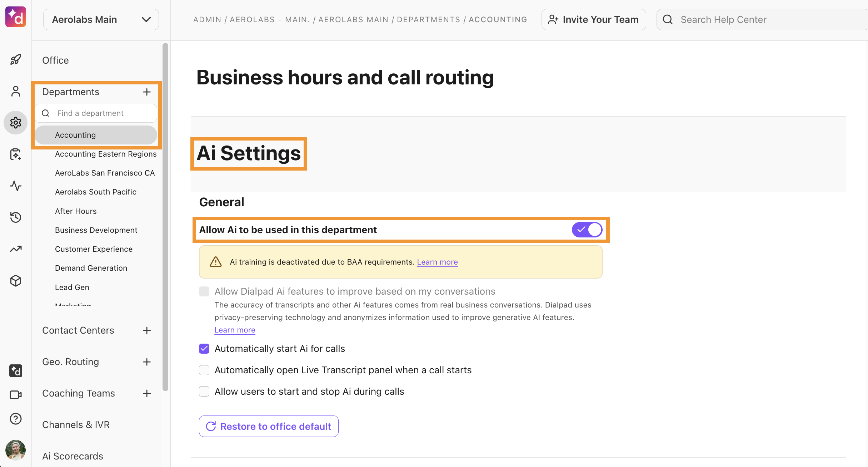Viewport: 868px width, 467px height.
Task: Check Allow Dialpad Ai features to improve
Action: [x=204, y=291]
